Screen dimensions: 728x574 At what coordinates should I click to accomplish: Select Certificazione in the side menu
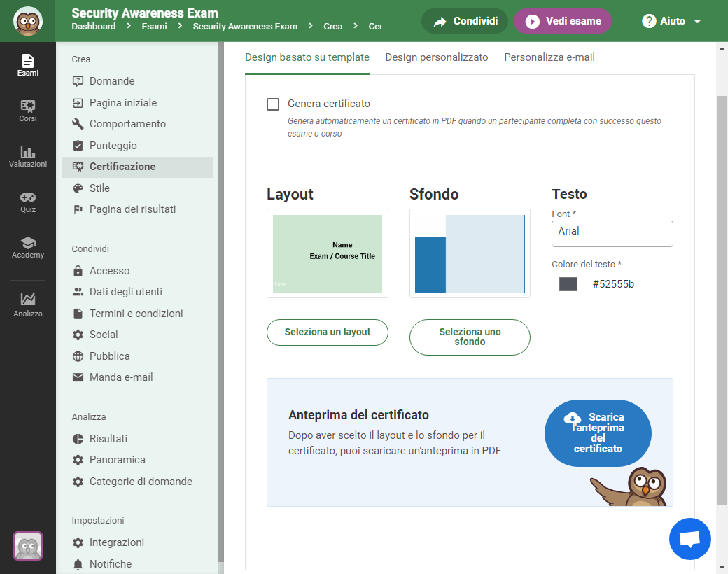(137, 167)
